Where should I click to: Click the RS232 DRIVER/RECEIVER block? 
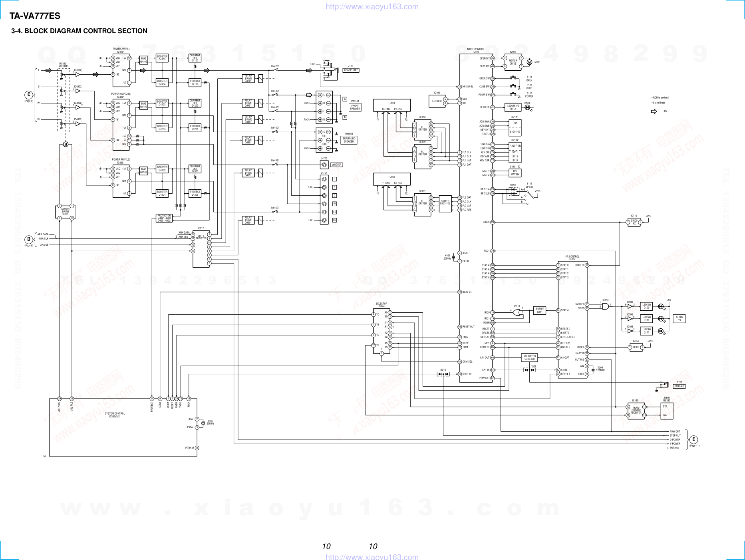(636, 411)
